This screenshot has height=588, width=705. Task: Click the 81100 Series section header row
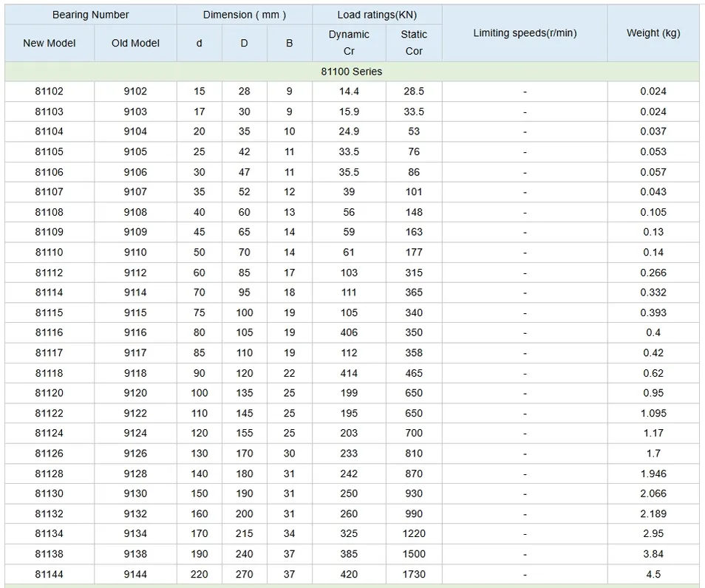[352, 72]
